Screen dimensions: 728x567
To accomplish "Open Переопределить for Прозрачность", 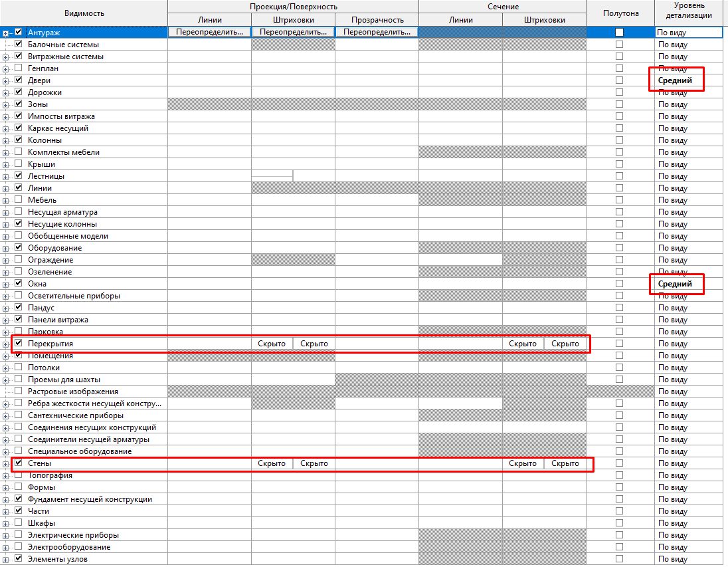I will coord(377,32).
